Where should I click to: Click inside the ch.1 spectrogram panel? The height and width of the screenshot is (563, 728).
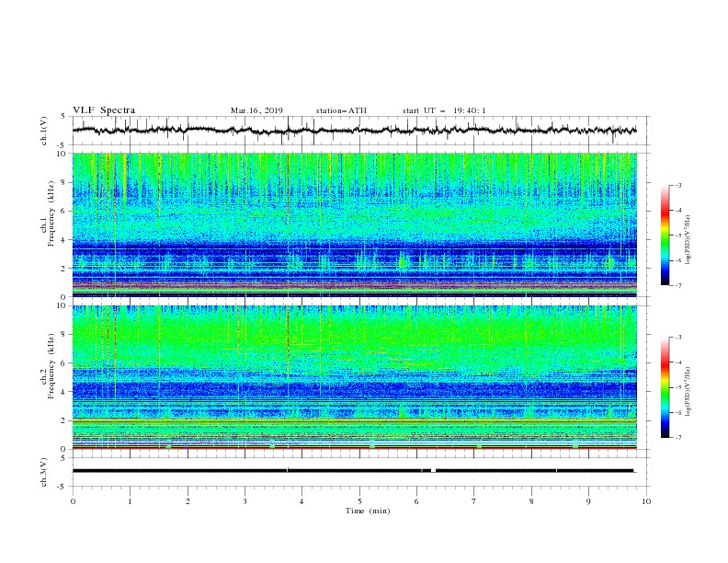click(x=354, y=224)
